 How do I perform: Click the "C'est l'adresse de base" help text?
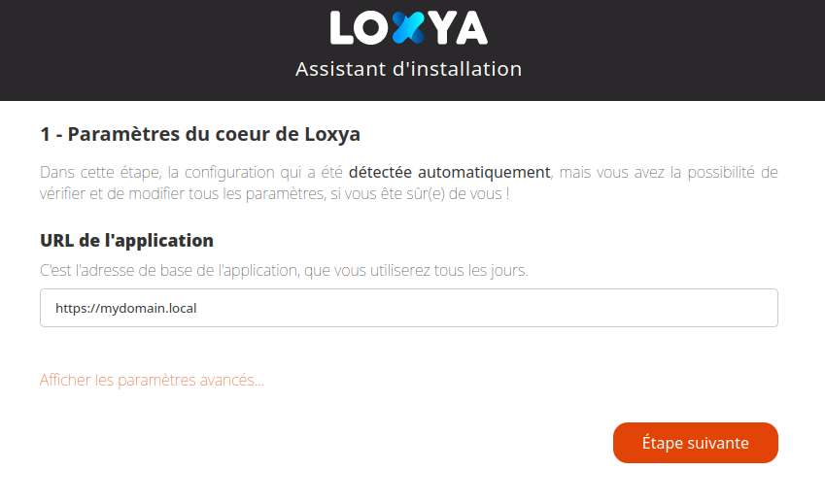tap(284, 270)
